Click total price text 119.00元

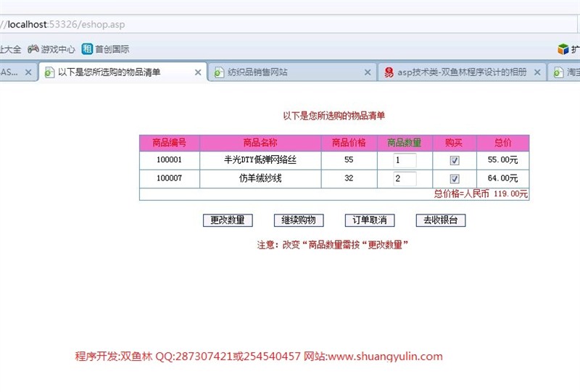click(510, 193)
